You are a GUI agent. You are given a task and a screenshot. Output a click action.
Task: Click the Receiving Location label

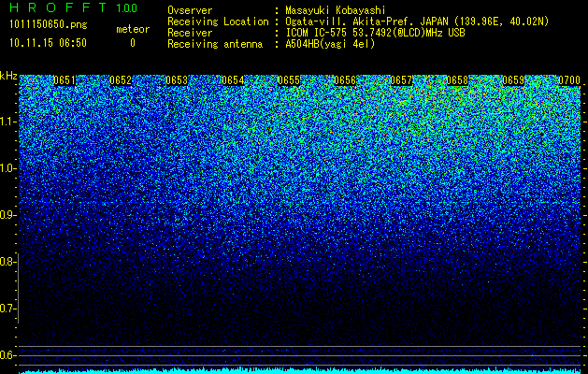(x=218, y=22)
